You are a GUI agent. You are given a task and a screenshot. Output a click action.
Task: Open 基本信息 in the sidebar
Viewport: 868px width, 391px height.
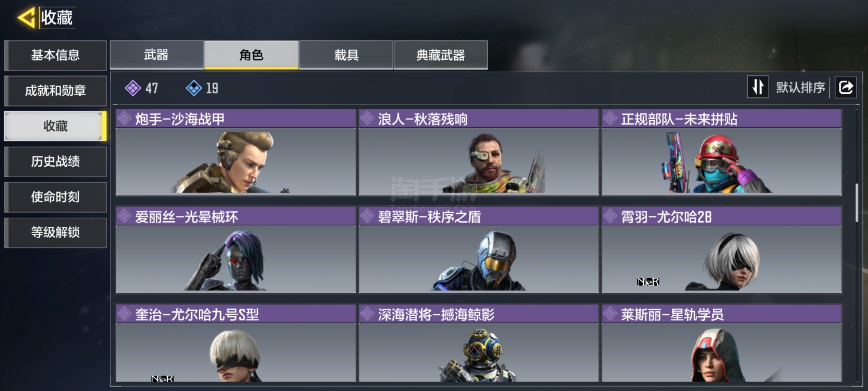[56, 55]
